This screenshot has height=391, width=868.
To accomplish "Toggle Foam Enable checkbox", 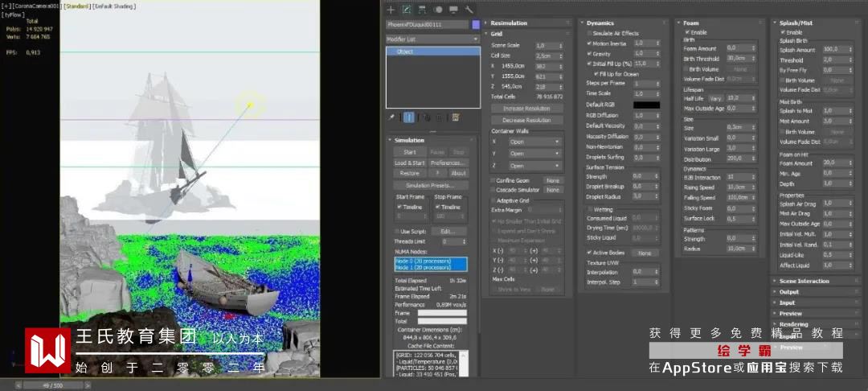I will (x=687, y=33).
